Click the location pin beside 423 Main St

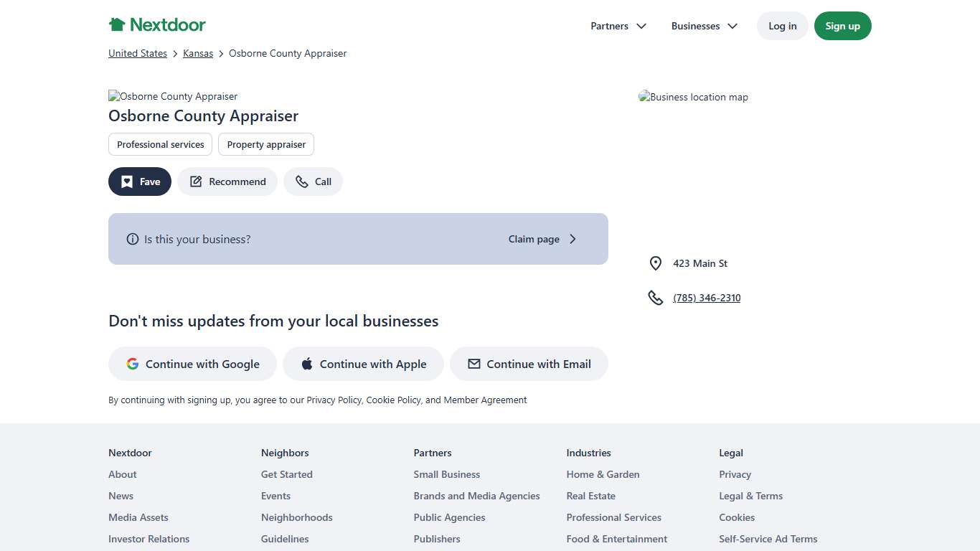coord(655,263)
